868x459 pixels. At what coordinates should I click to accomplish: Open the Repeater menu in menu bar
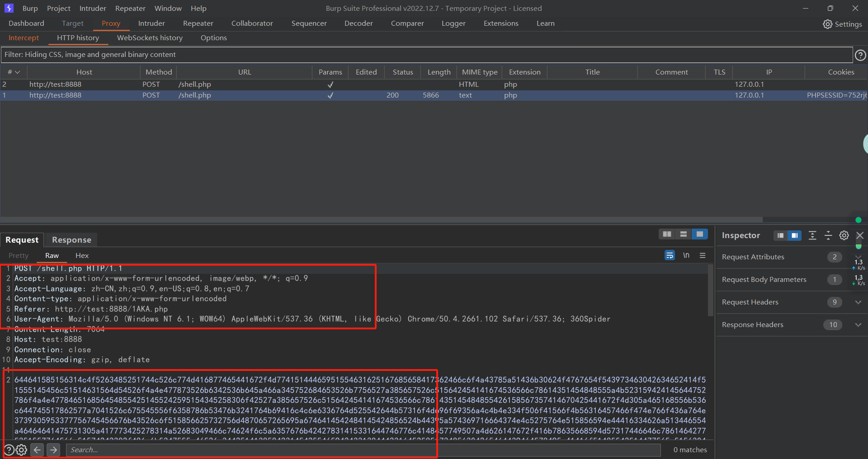pos(130,8)
